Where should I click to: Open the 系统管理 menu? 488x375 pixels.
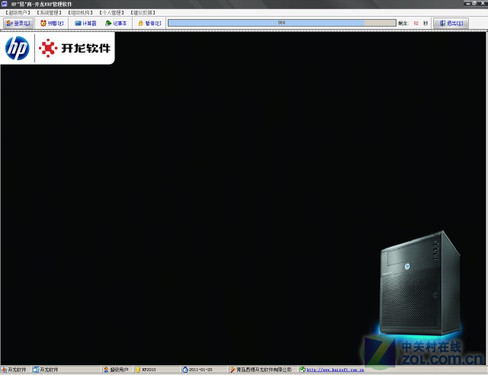(49, 13)
